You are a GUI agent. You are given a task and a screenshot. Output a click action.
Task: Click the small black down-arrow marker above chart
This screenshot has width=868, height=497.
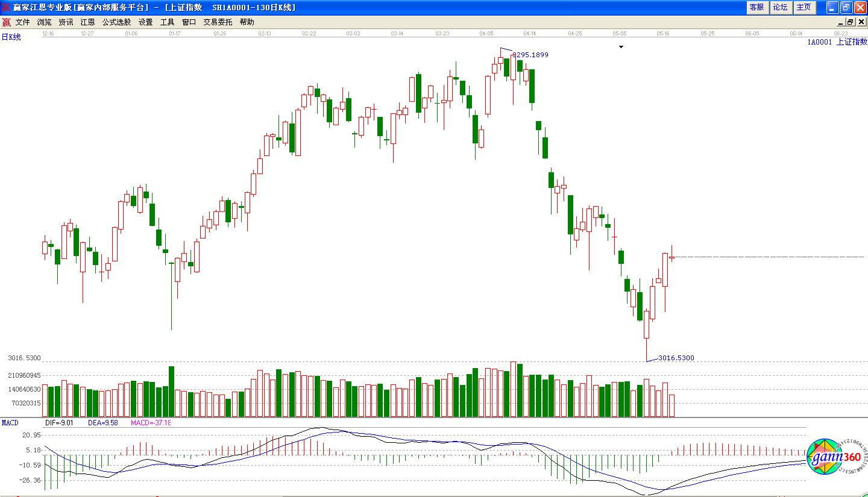tap(621, 46)
